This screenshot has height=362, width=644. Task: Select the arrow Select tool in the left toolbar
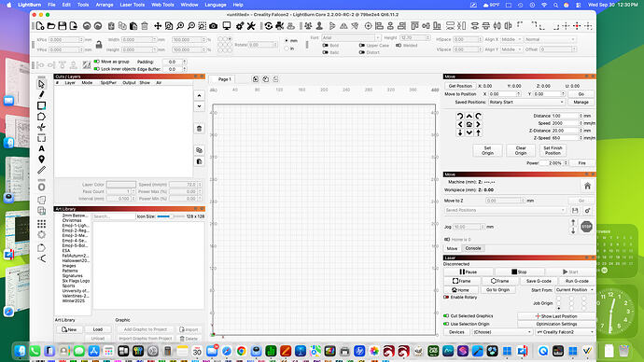41,84
